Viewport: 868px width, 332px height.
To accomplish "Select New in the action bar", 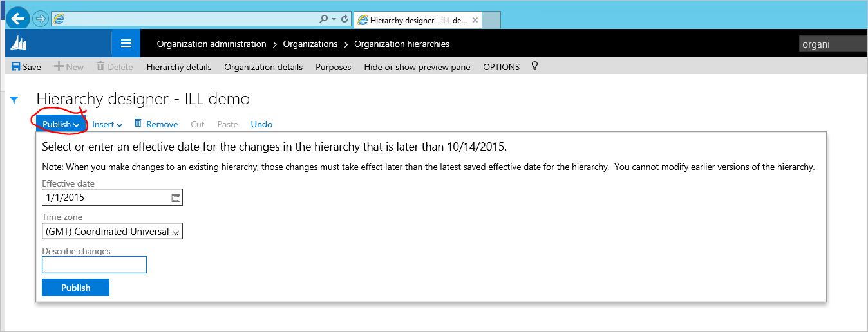I will [x=69, y=67].
